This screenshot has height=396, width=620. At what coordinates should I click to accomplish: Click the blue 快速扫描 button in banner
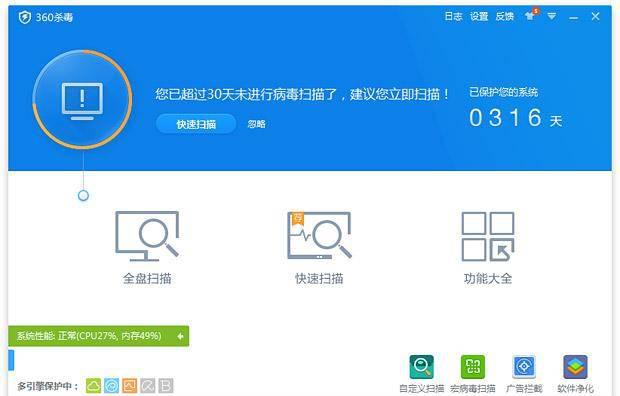point(196,124)
